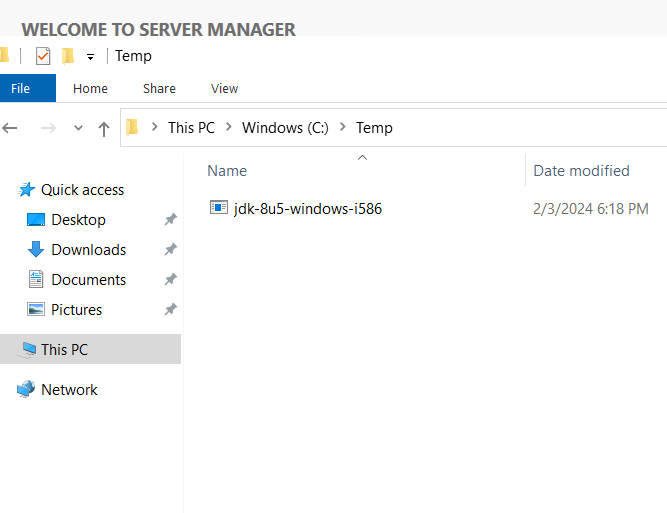Open the Recent locations dropdown
Screen dimensions: 667x513
tap(78, 128)
